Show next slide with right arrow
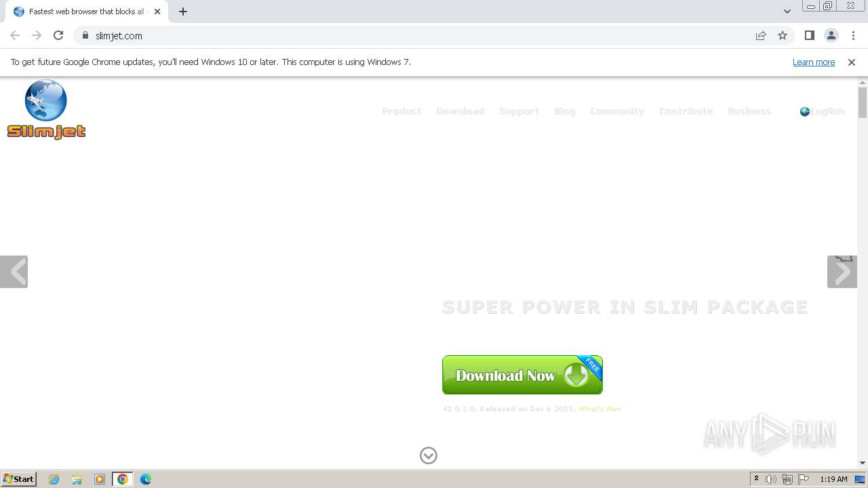 [842, 272]
